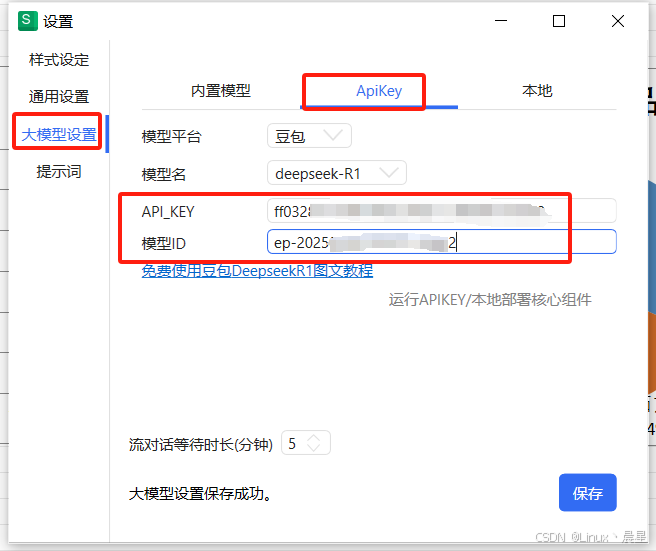Select the 大模型设置 sidebar item
This screenshot has height=551, width=656.
pos(59,134)
